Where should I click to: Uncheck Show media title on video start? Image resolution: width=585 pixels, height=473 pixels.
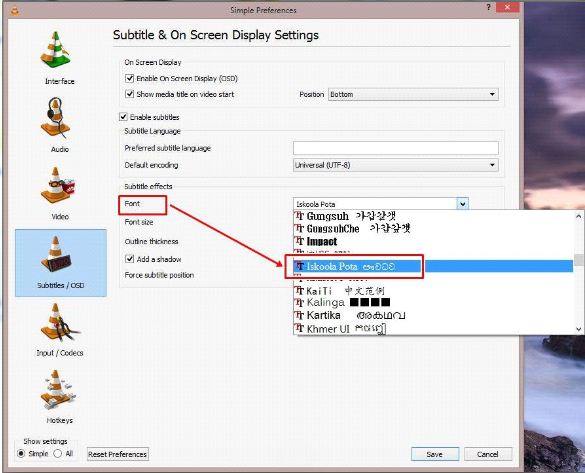click(x=129, y=94)
